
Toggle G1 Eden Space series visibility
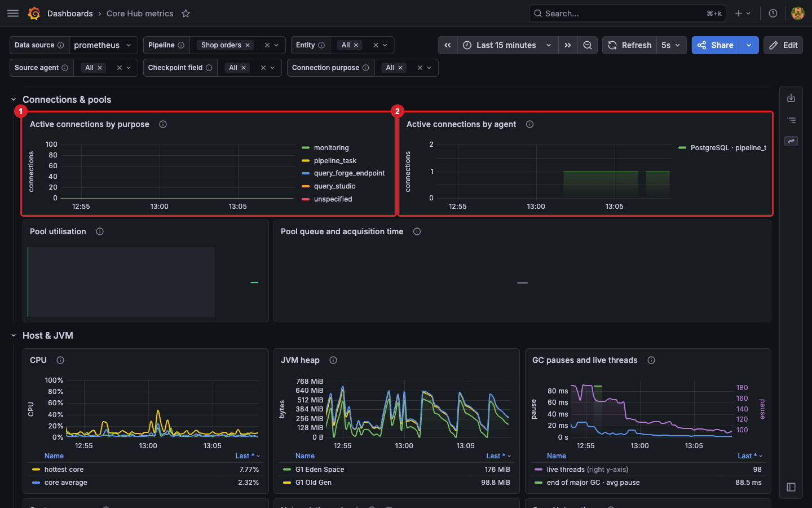(320, 470)
